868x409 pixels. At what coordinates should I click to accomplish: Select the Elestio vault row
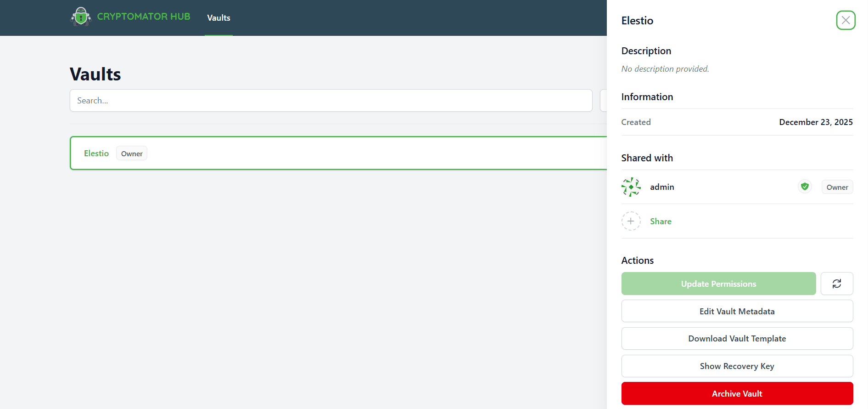338,153
